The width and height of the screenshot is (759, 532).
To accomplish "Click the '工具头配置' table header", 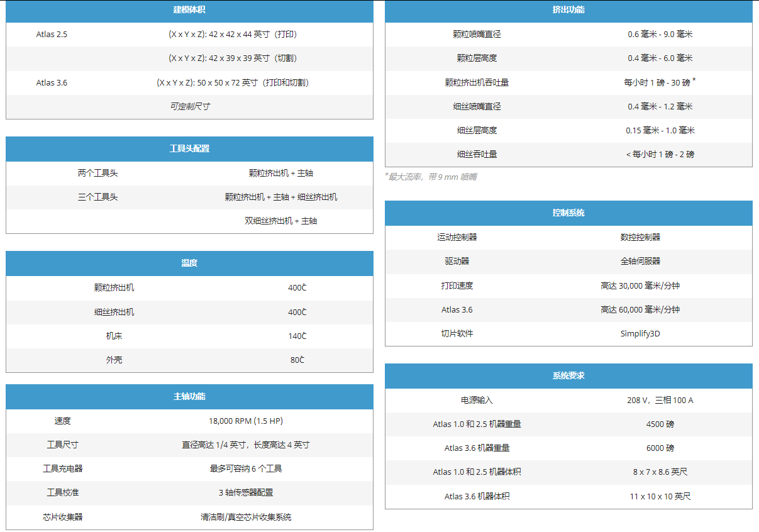I will coord(189,149).
